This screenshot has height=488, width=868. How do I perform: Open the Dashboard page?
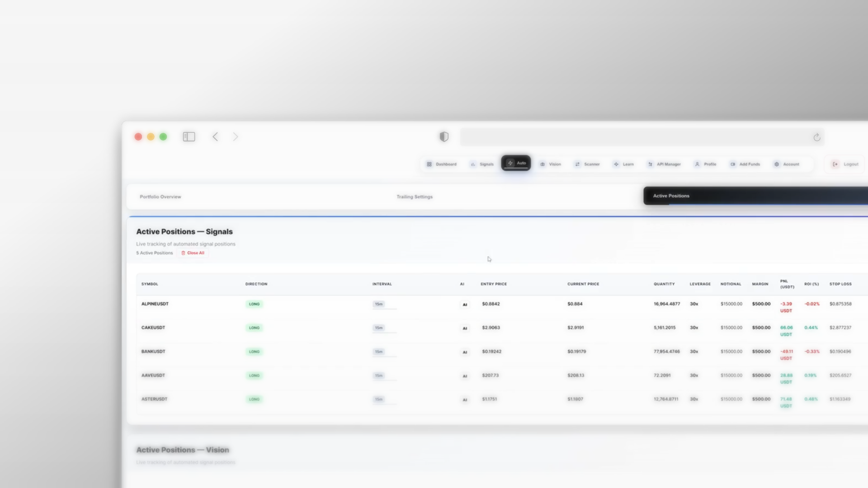tap(442, 164)
